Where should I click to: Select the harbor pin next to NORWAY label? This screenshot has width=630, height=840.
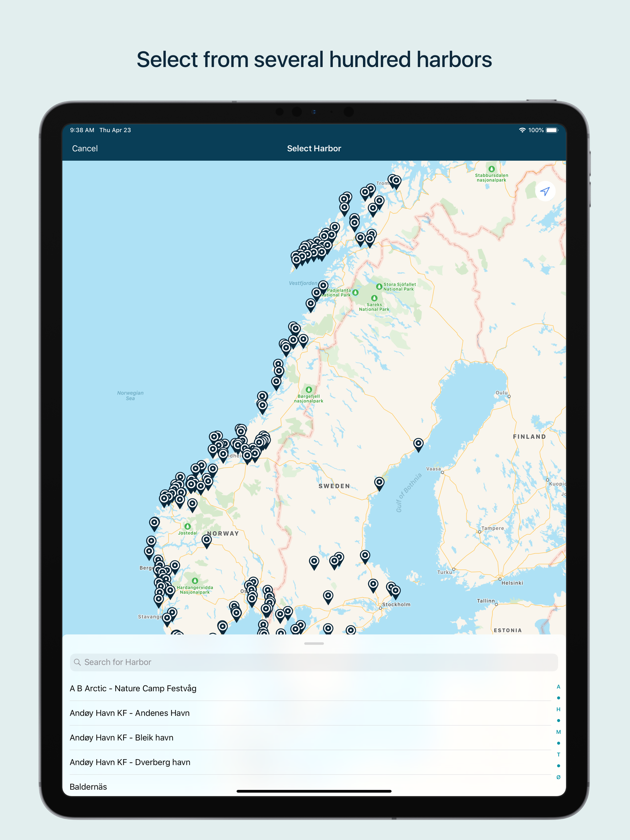tap(206, 540)
